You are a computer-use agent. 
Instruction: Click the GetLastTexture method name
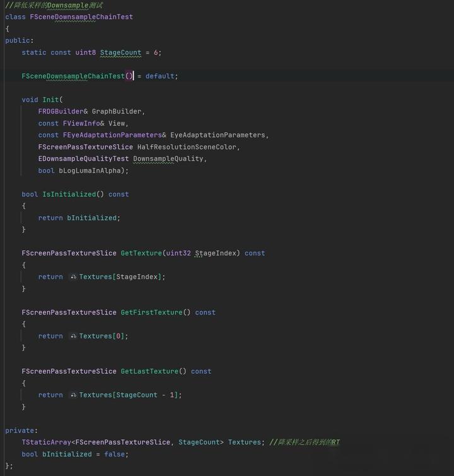[x=149, y=371]
